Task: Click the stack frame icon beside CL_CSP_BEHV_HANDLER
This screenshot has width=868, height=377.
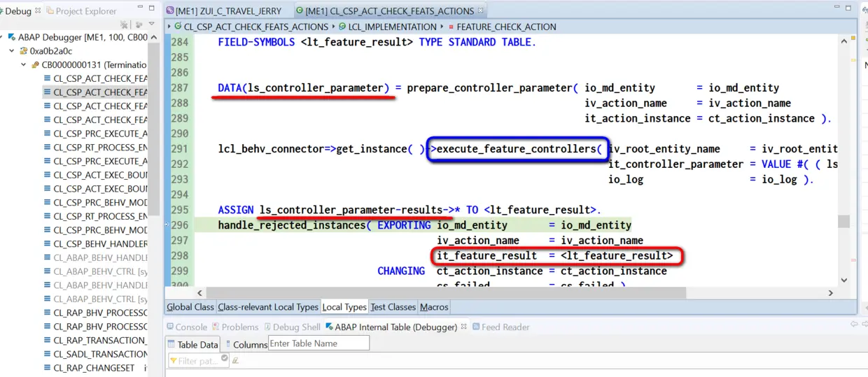Action: (47, 243)
